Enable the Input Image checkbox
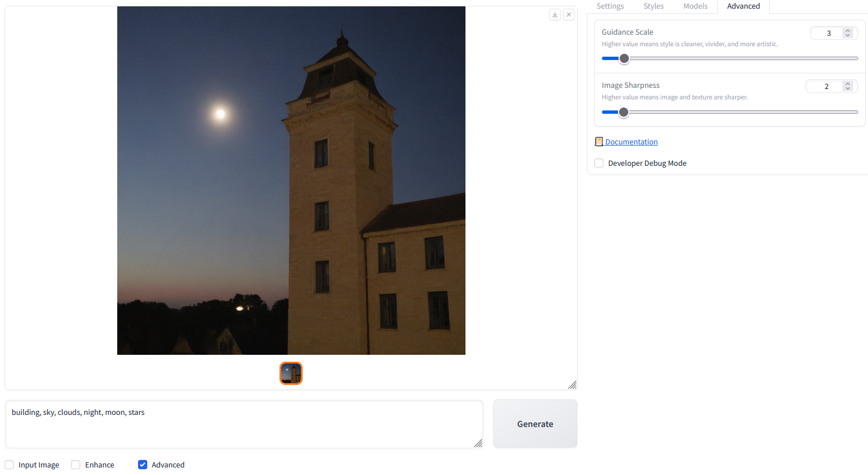The height and width of the screenshot is (475, 868). (x=9, y=465)
